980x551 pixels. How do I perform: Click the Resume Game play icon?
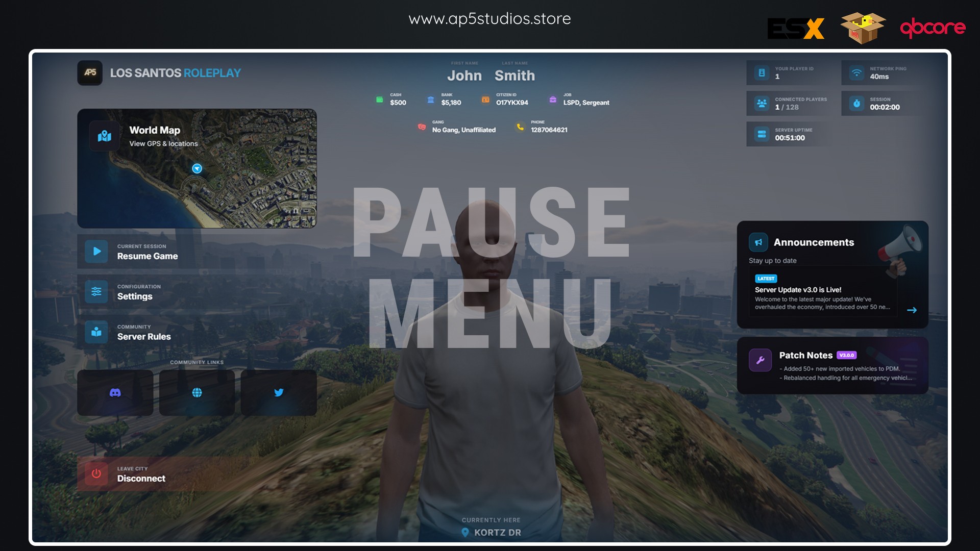[96, 251]
